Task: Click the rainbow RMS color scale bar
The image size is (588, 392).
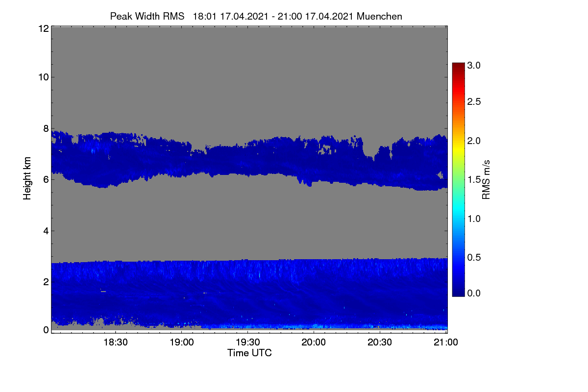Action: click(x=458, y=179)
